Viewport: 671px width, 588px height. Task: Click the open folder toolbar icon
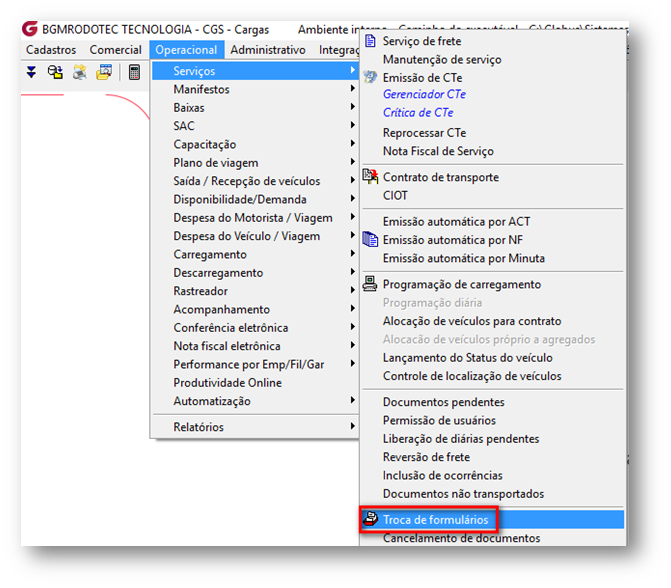click(x=104, y=72)
